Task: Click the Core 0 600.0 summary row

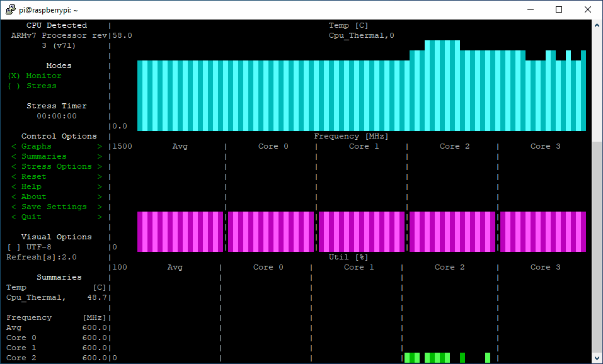Action: coord(57,338)
